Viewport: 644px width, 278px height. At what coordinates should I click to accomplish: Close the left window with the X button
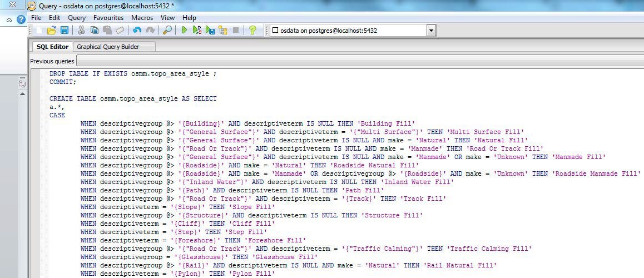point(12,4)
